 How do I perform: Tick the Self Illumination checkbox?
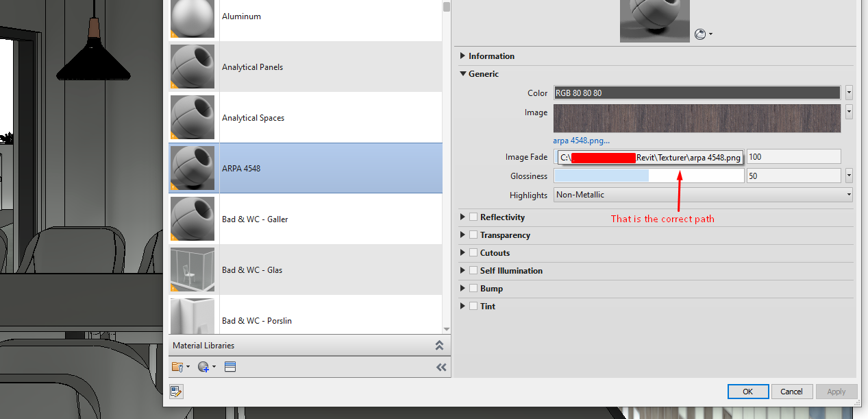click(x=473, y=271)
